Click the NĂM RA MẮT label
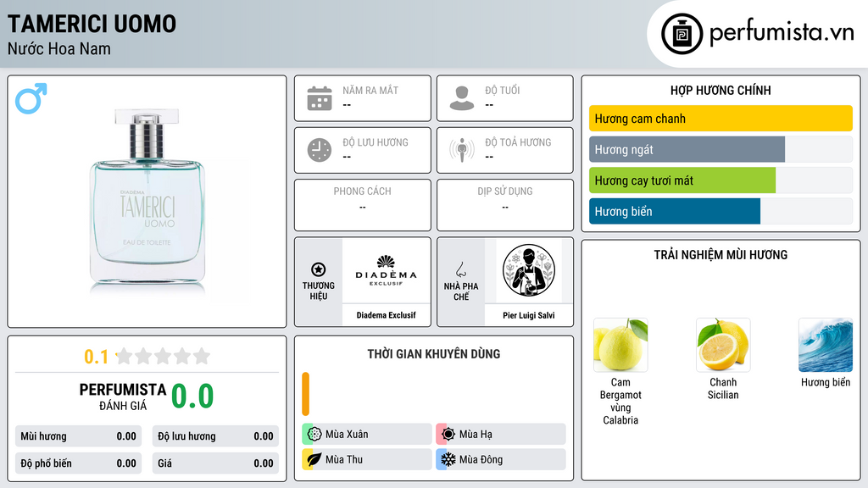The image size is (868, 488). click(x=370, y=90)
